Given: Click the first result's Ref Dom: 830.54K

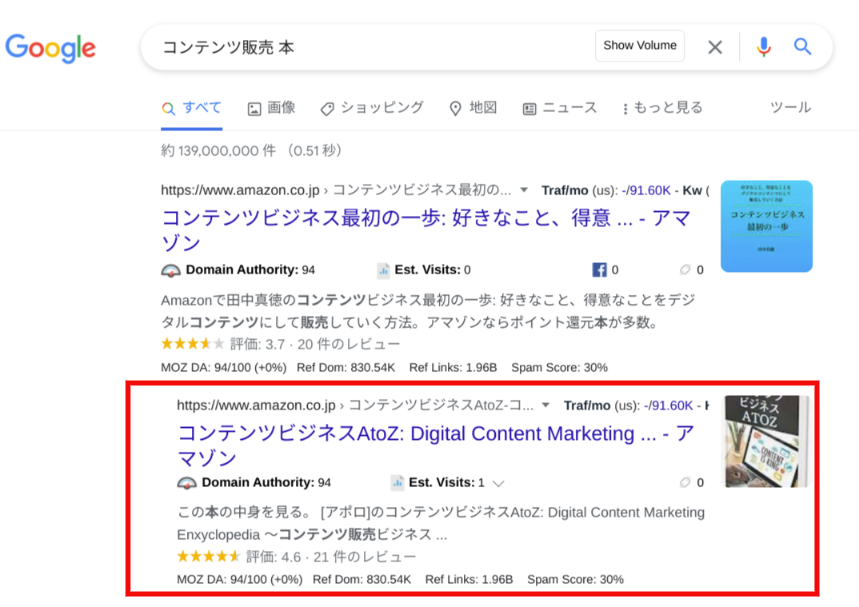Looking at the screenshot, I should (346, 368).
